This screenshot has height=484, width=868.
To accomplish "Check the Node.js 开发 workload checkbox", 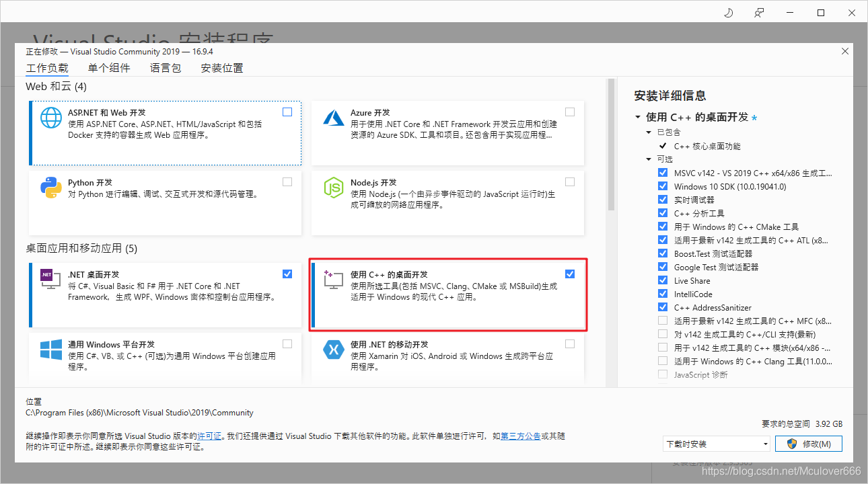I will coord(570,182).
